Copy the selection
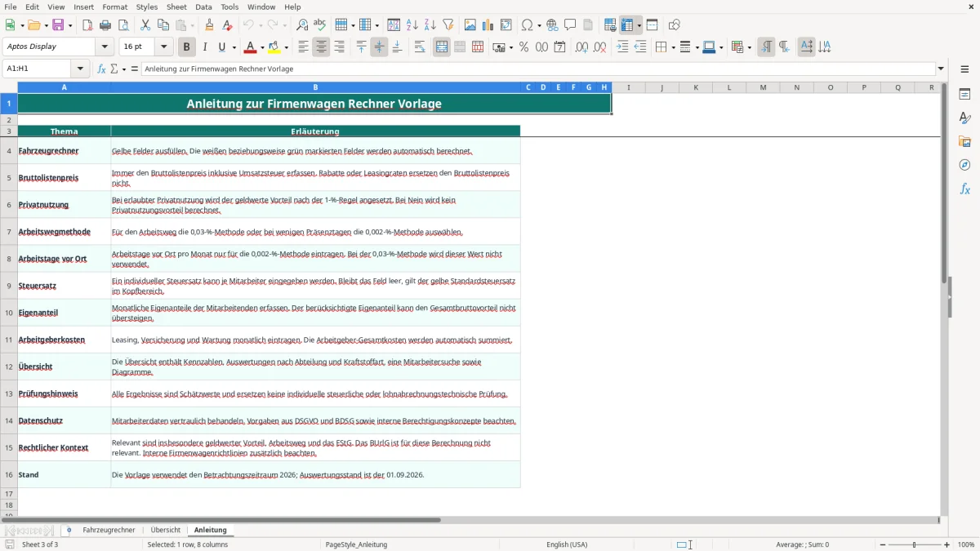Image resolution: width=980 pixels, height=551 pixels. coord(163,25)
